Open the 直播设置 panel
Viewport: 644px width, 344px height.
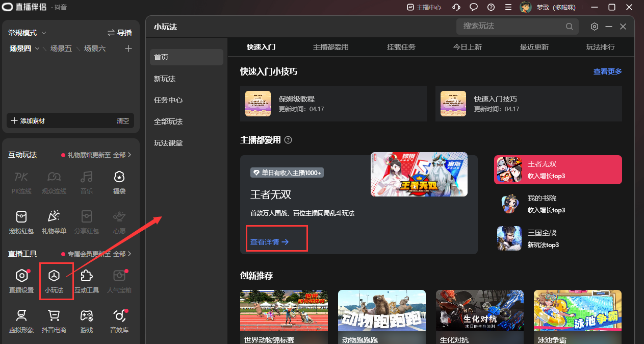21,280
